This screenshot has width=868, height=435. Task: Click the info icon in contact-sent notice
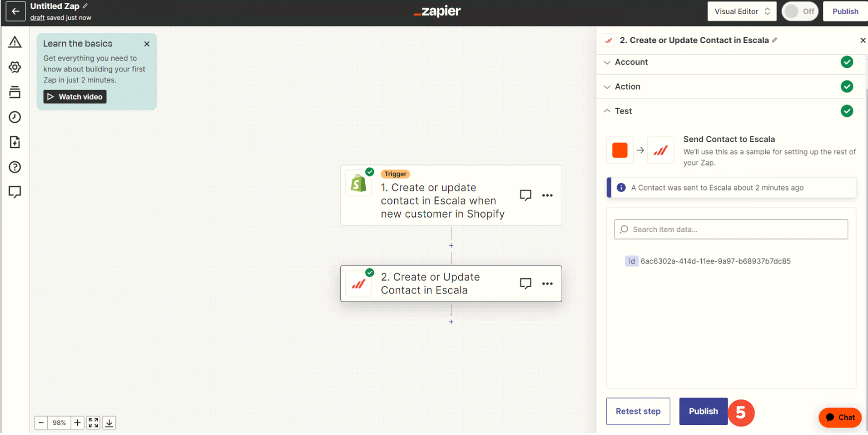621,187
